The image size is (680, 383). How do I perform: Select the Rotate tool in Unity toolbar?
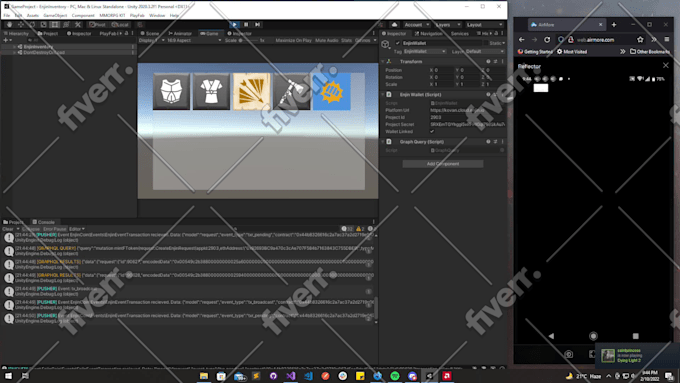32,25
